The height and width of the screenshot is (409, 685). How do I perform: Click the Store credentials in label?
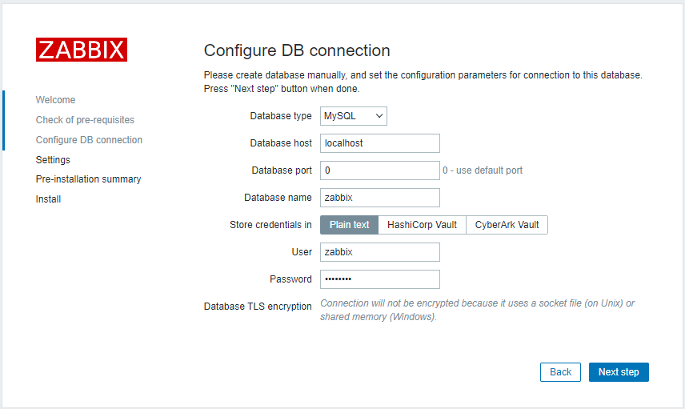(x=270, y=225)
